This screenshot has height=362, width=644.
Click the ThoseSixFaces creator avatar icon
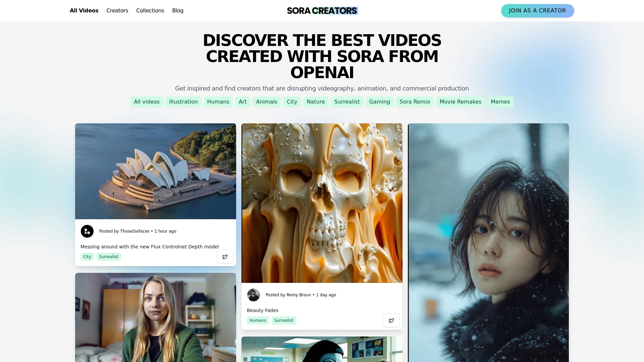coord(87,231)
